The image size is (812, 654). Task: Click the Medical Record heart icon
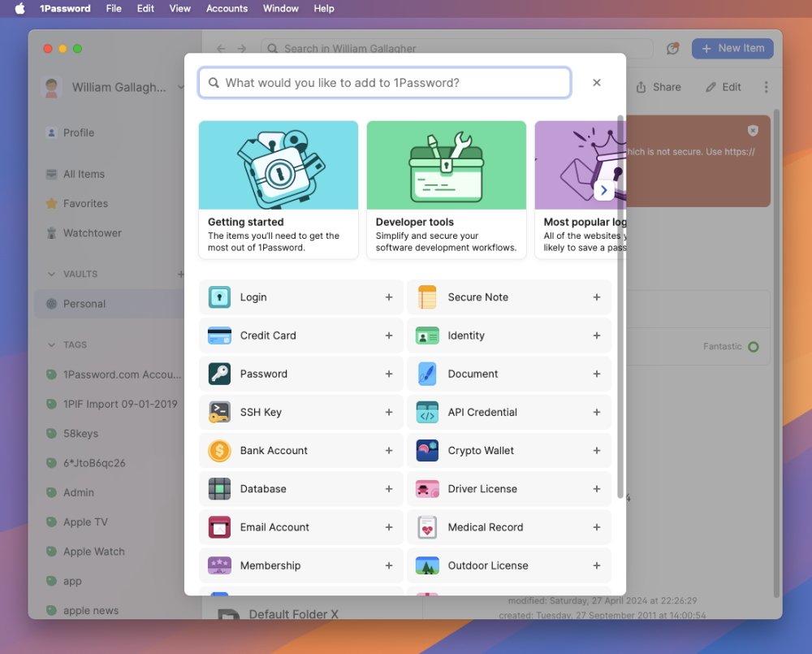[427, 527]
